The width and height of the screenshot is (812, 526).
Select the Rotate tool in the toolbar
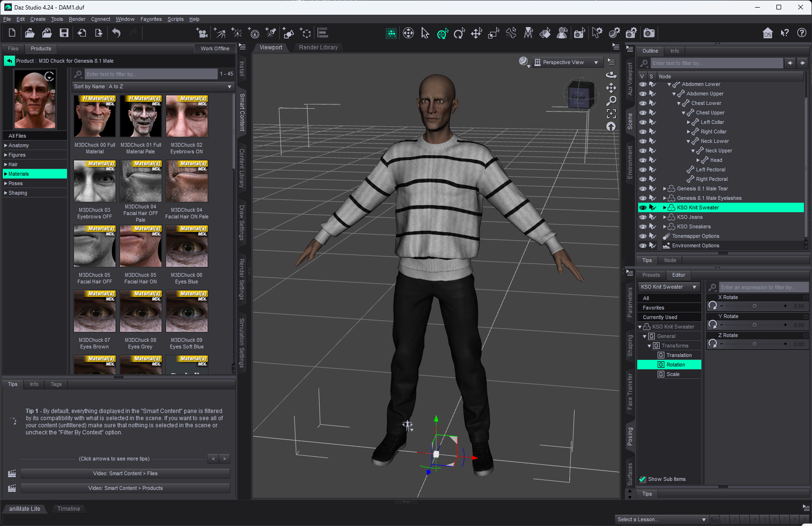pos(459,33)
